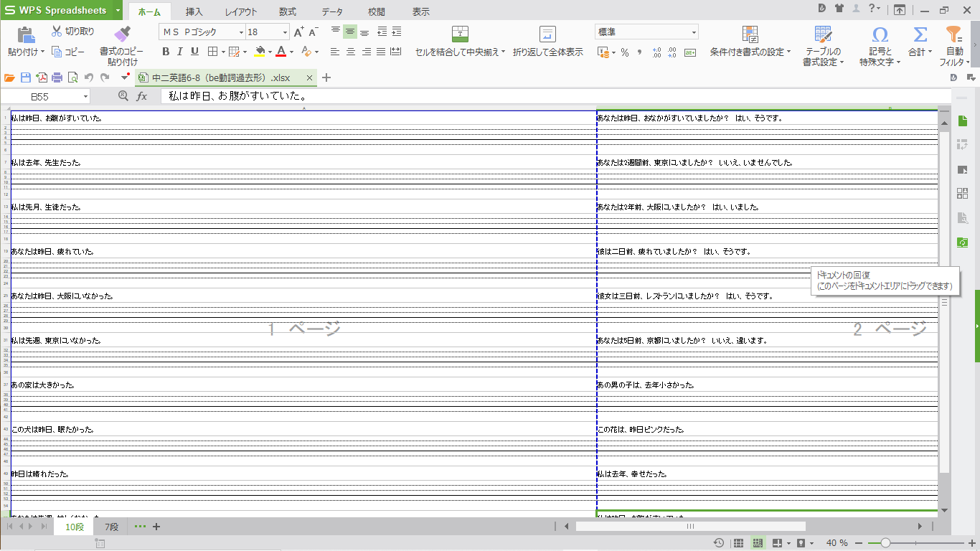Click the printer icon
The height and width of the screenshot is (551, 980).
coord(57,77)
